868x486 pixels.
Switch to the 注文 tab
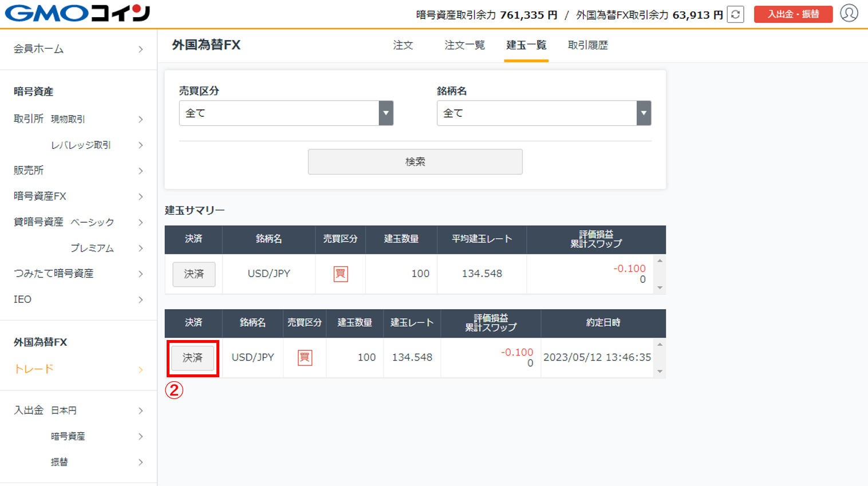point(403,45)
